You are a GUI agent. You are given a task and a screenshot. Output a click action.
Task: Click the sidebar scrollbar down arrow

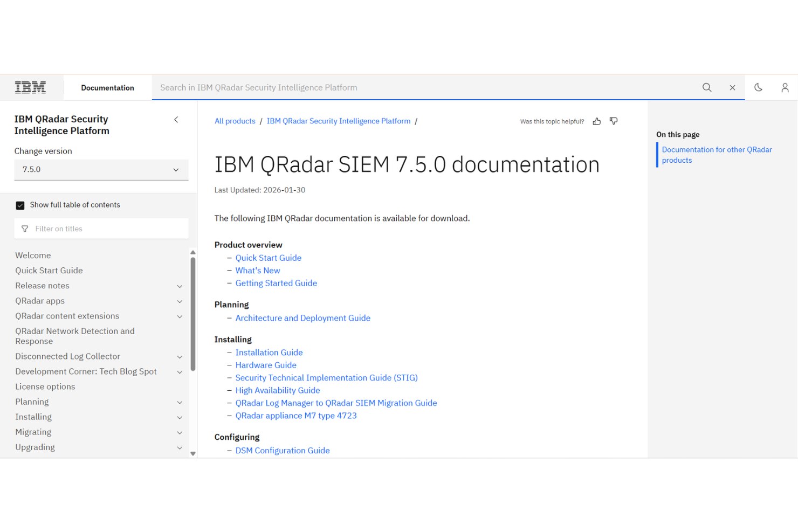pyautogui.click(x=193, y=454)
